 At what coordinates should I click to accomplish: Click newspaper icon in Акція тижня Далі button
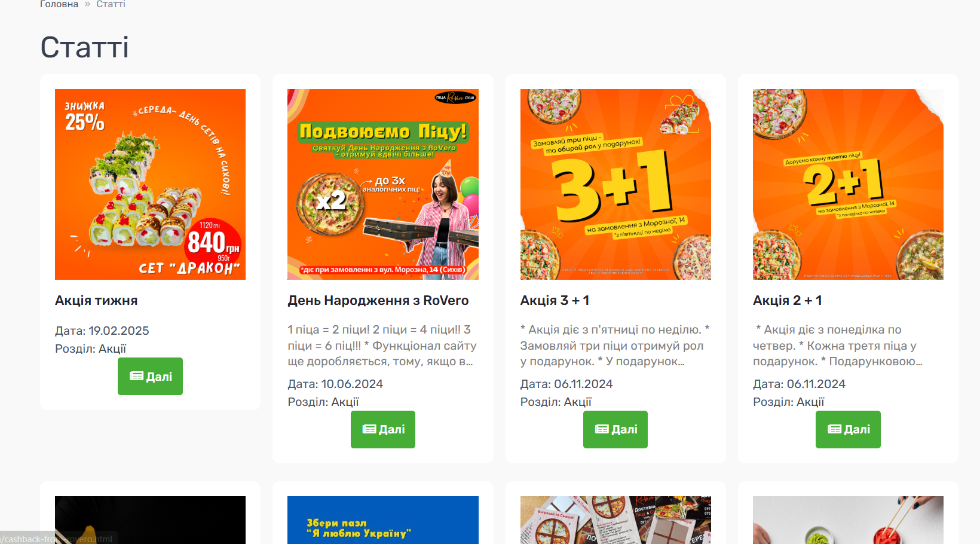(x=136, y=376)
